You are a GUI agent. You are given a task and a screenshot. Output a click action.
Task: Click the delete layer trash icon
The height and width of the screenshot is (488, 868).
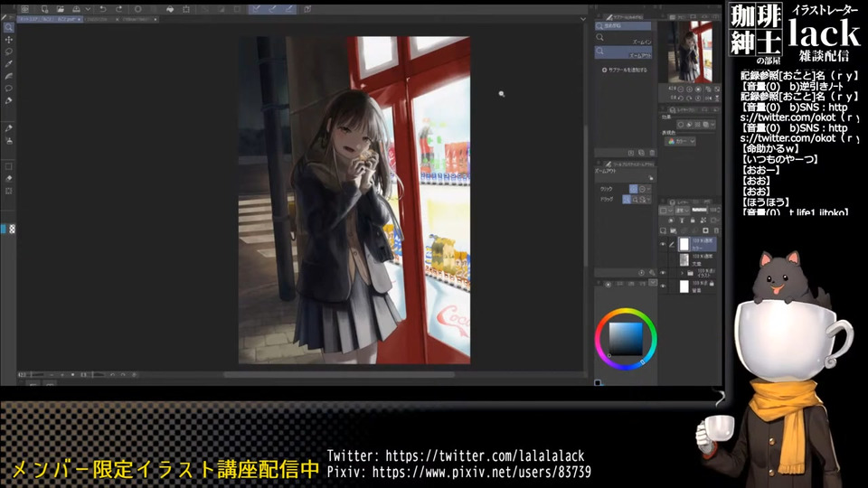pos(716,230)
